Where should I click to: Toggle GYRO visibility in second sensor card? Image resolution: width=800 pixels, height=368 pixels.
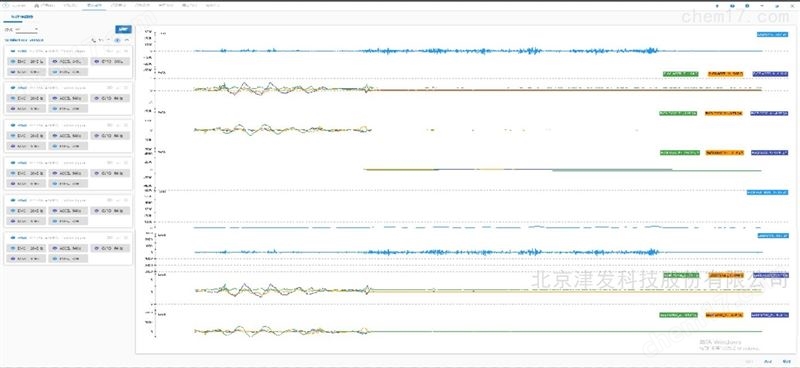pos(110,99)
